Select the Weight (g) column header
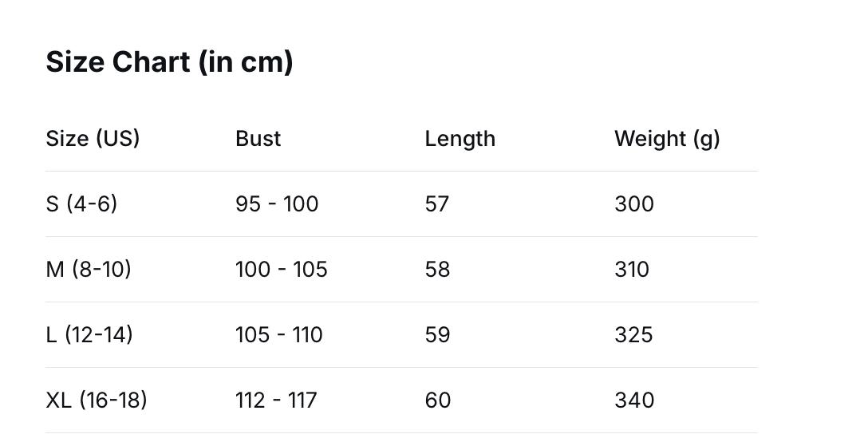This screenshot has height=442, width=868. 667,139
